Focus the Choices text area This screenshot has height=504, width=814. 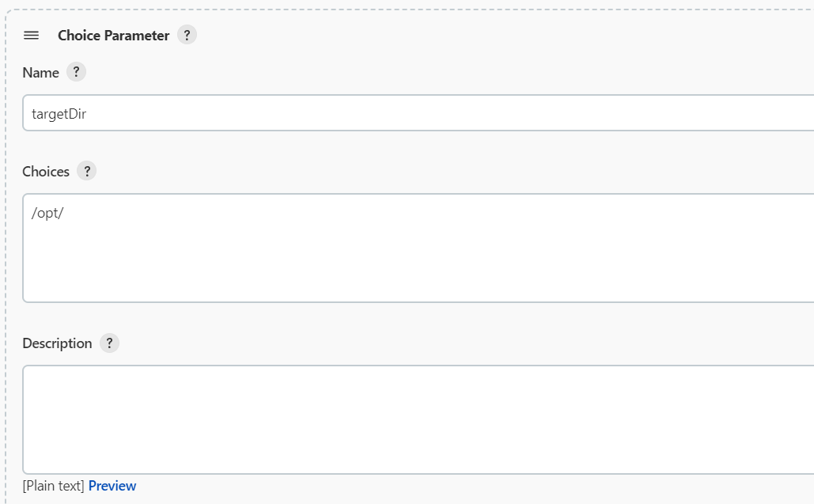(418, 248)
